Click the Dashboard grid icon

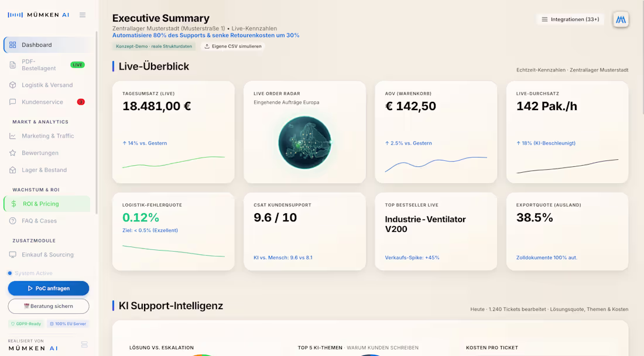[13, 44]
